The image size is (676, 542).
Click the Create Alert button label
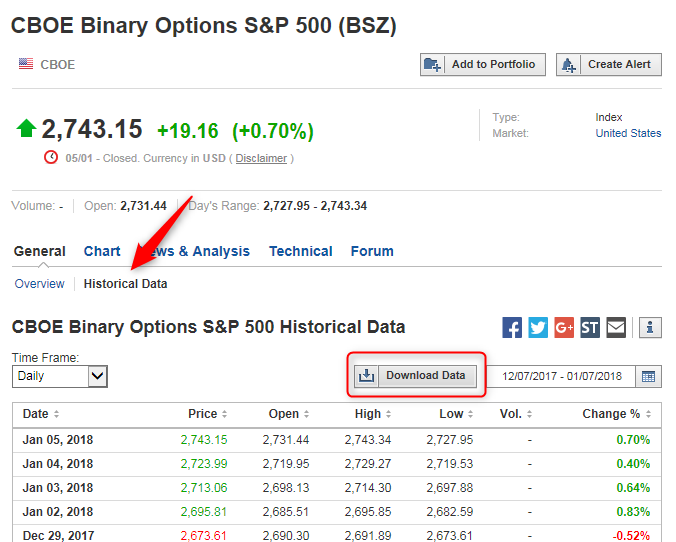tap(619, 64)
